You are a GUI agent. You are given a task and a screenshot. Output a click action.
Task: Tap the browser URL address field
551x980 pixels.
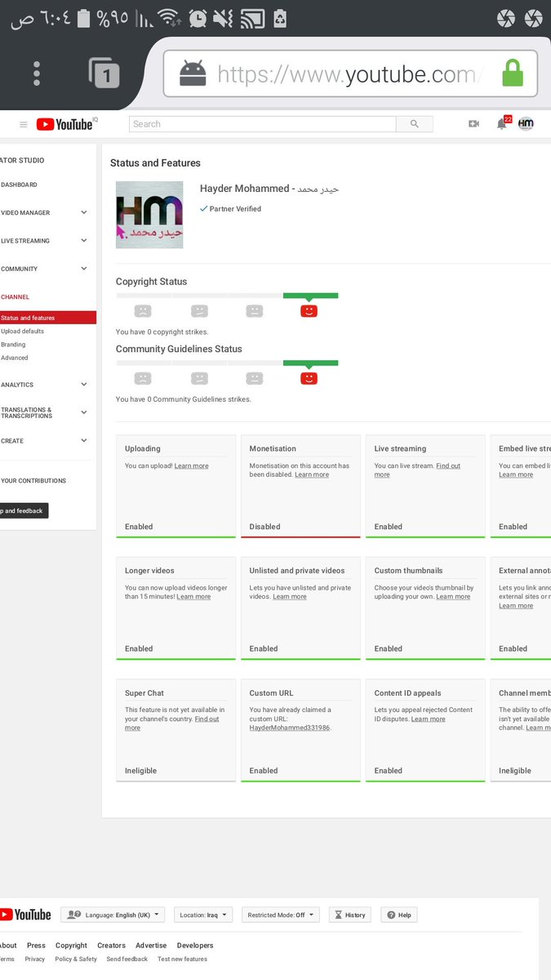[350, 74]
